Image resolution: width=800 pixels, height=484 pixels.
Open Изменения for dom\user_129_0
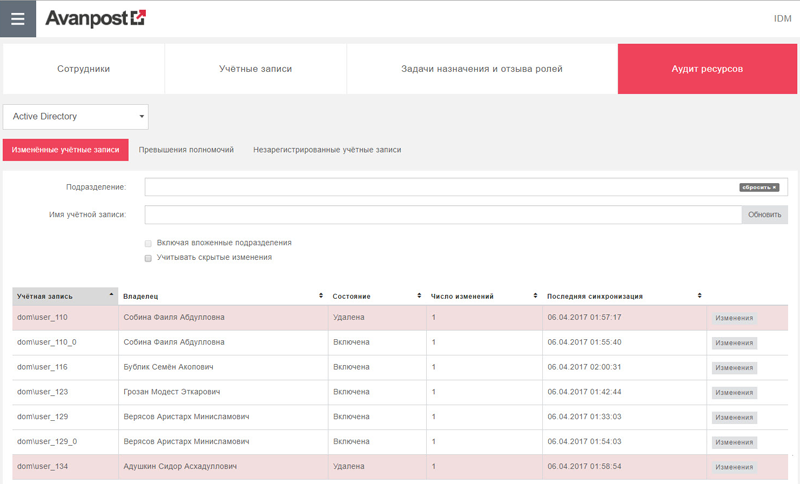click(734, 443)
